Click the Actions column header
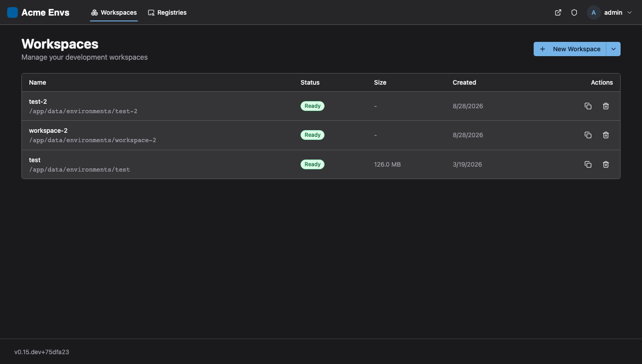The width and height of the screenshot is (642, 364). (x=602, y=82)
